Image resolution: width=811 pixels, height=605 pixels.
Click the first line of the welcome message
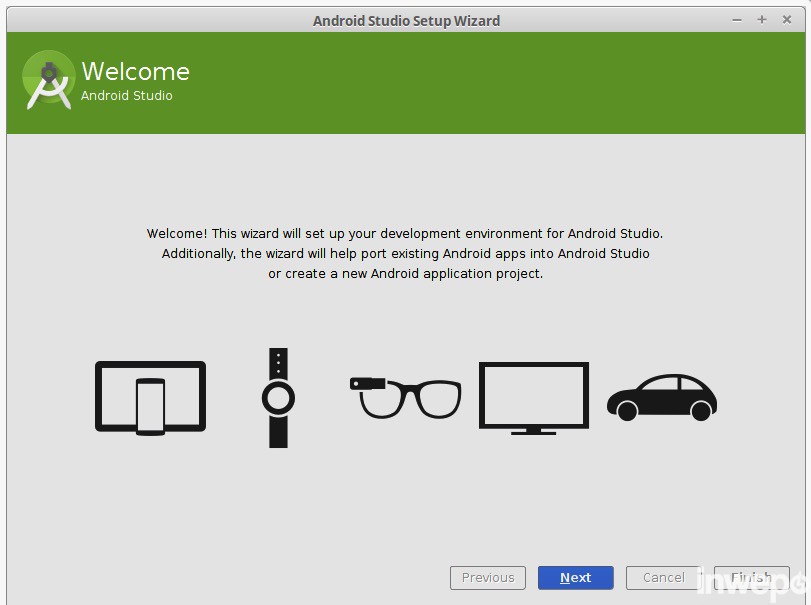point(405,234)
